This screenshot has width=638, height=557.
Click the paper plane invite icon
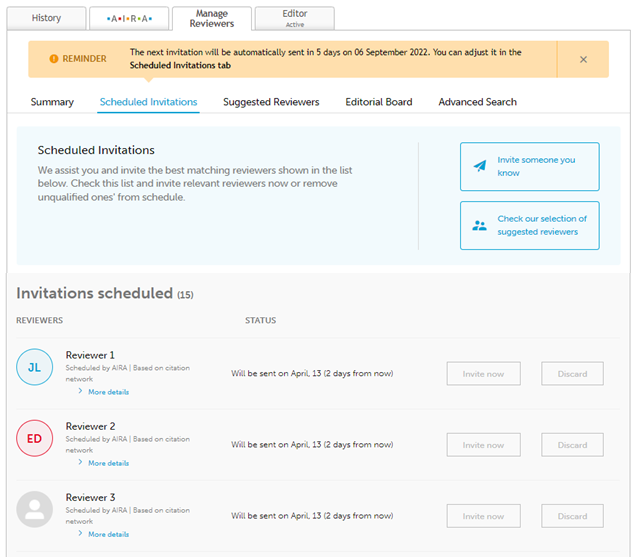(480, 167)
